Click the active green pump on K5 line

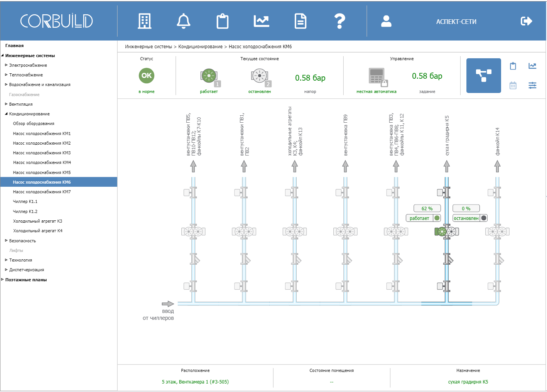click(441, 231)
